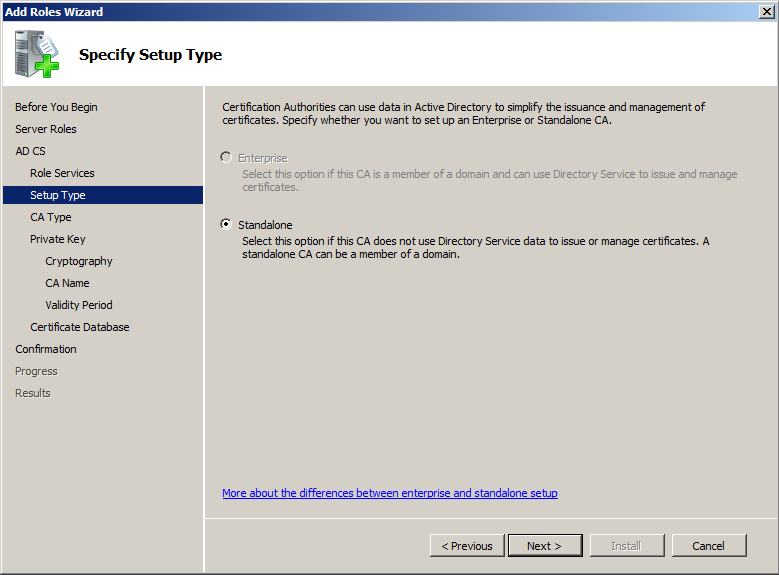Go to Before You Begin step
Screen dimensions: 779x575
point(56,107)
